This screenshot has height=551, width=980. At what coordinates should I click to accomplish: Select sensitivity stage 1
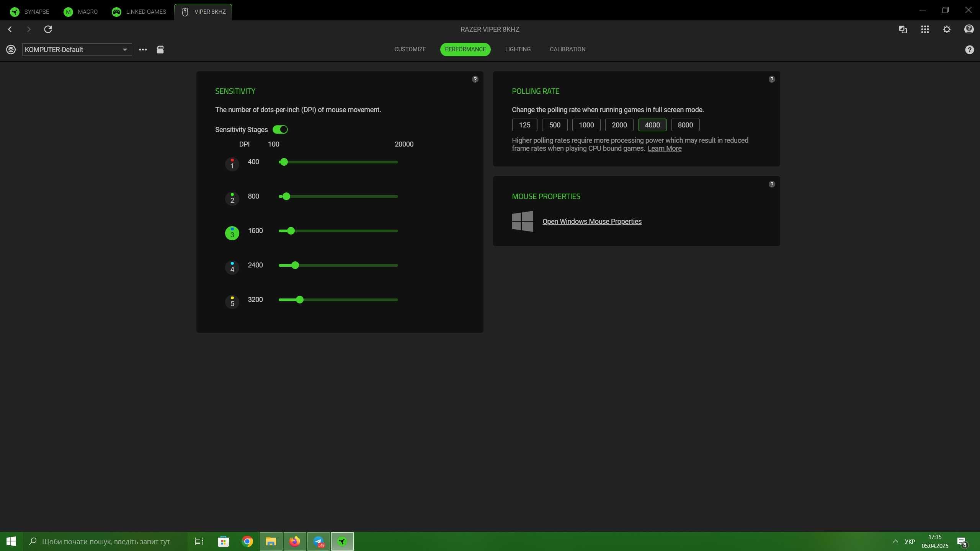pos(232,164)
